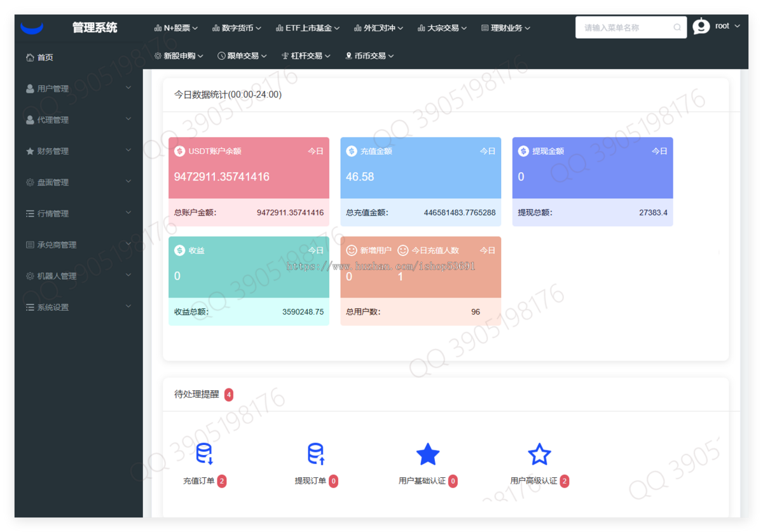Screen dimensions: 763x532
Task: Open the 新股申购 top menu
Action: (x=179, y=56)
